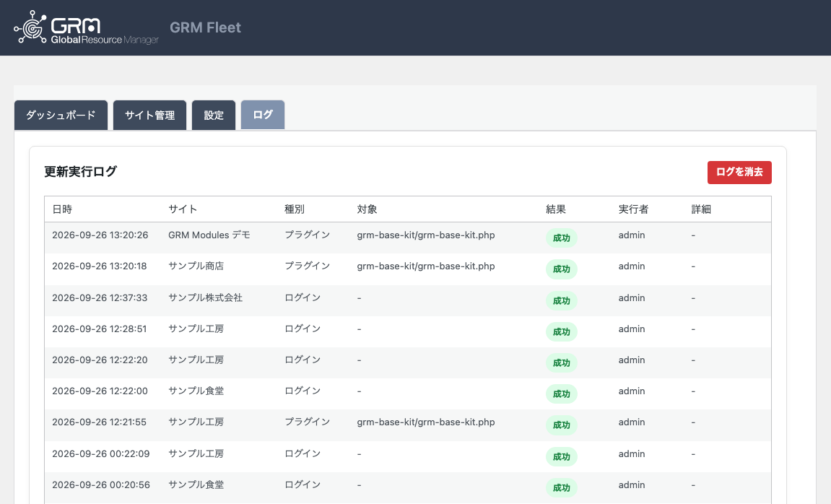Click the timestamp 2026-09-26 12:22:20

tap(100, 360)
